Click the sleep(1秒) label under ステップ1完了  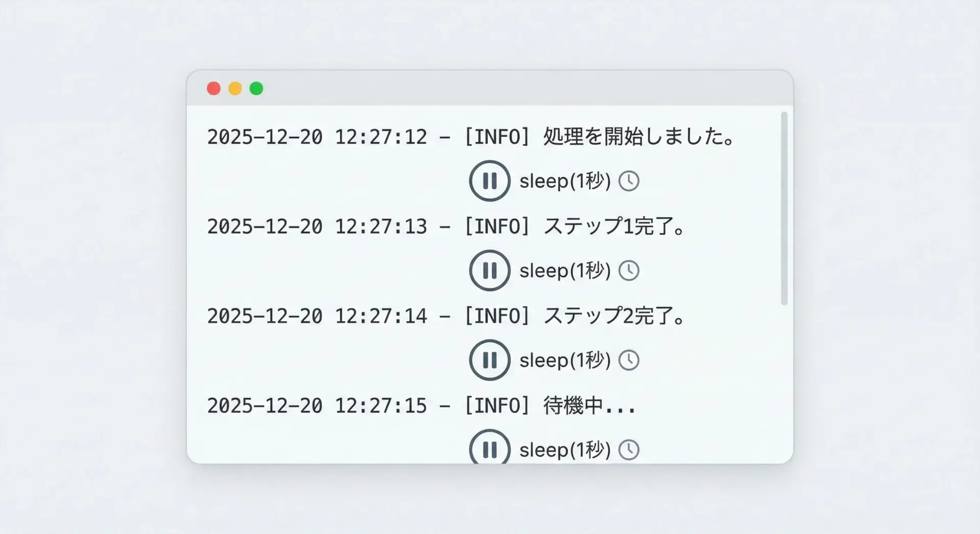565,271
